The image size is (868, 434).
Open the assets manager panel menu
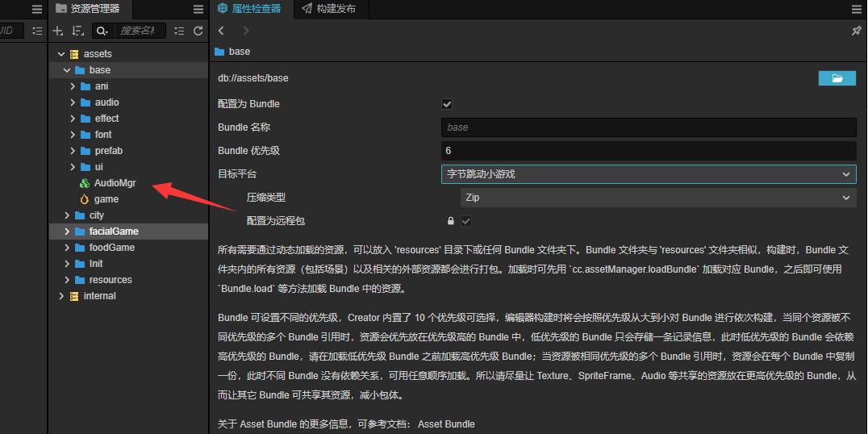pyautogui.click(x=198, y=9)
